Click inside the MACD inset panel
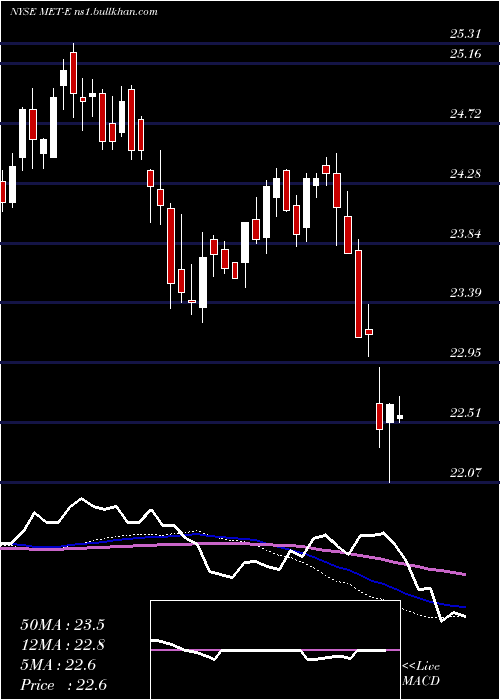 click(x=275, y=650)
